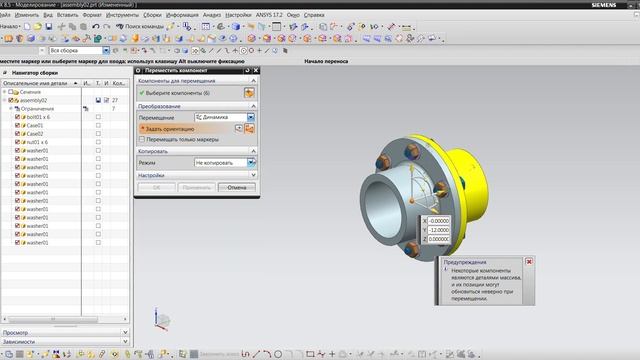Click the reset icon in the dialog title bar
The width and height of the screenshot is (640, 360).
pos(247,71)
